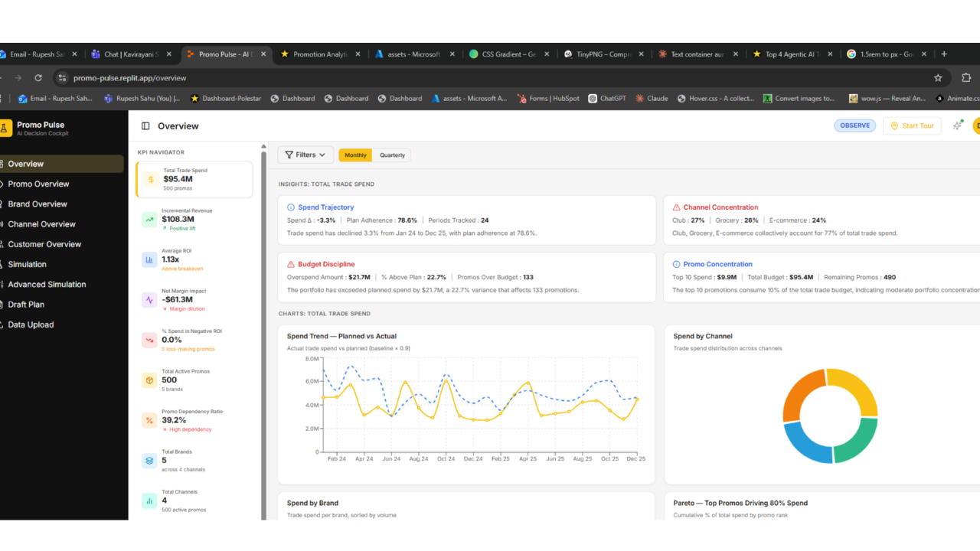Click the Net Margin Impact pulse icon
This screenshot has height=551, width=980.
pyautogui.click(x=149, y=300)
